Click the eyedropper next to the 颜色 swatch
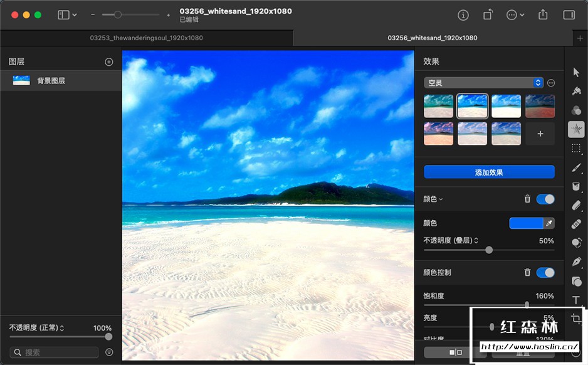The width and height of the screenshot is (588, 365). pyautogui.click(x=550, y=223)
